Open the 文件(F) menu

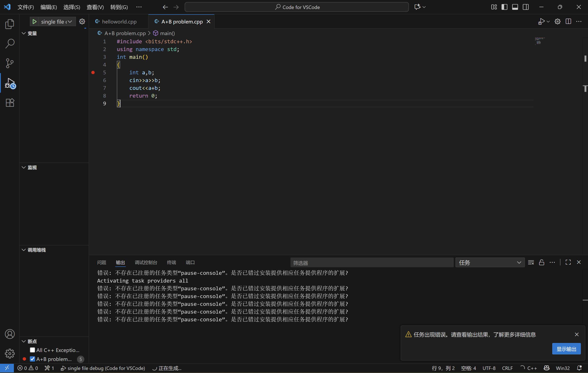tap(26, 7)
